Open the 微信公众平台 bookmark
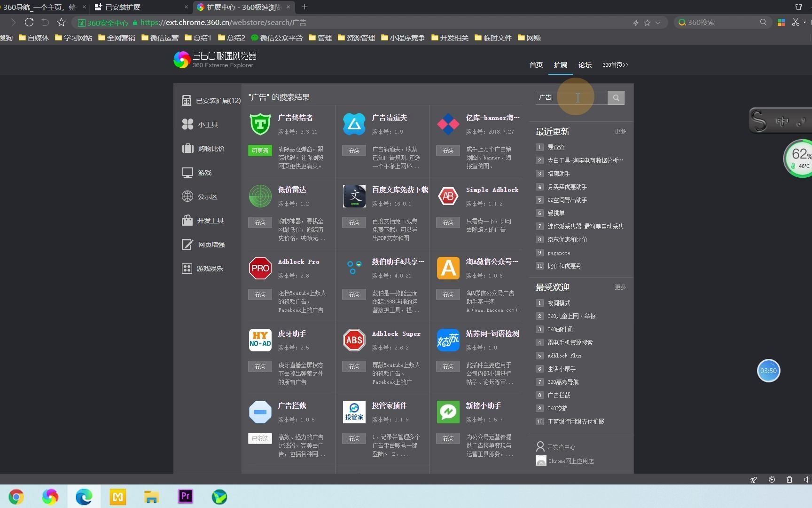 (x=277, y=38)
